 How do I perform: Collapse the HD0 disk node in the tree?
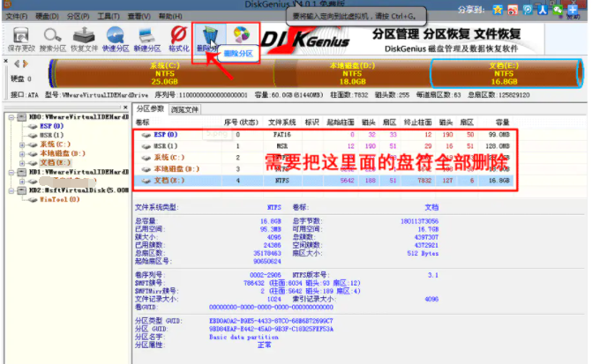(11, 117)
